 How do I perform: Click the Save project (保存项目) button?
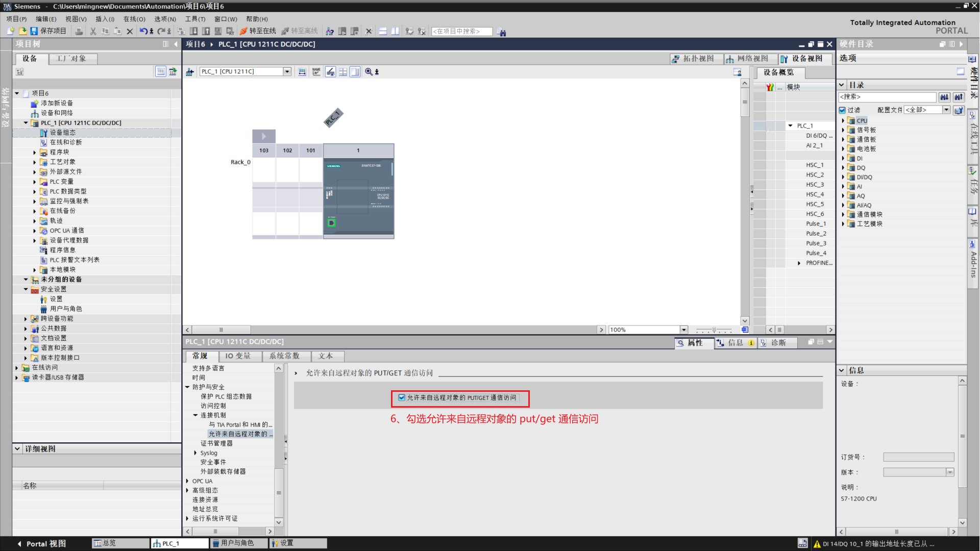pos(48,31)
